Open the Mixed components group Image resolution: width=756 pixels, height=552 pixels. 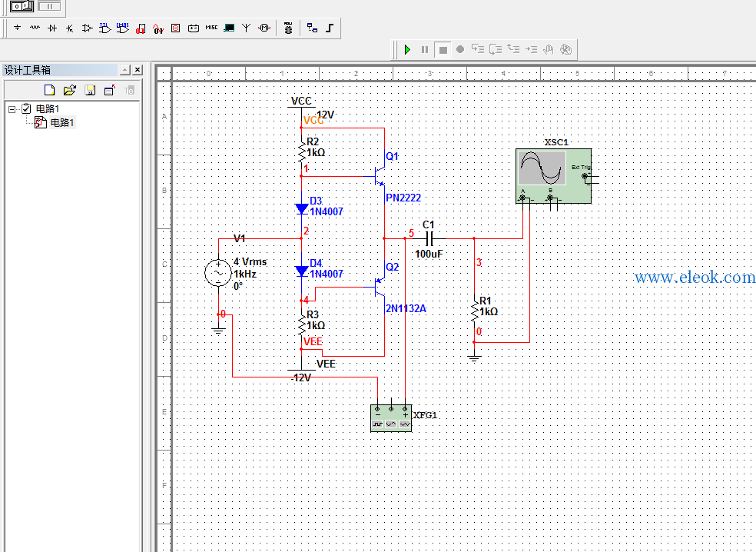[158, 28]
